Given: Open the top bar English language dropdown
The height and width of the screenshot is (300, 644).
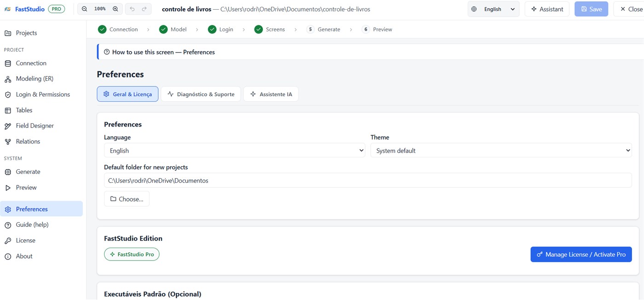Looking at the screenshot, I should [x=493, y=9].
